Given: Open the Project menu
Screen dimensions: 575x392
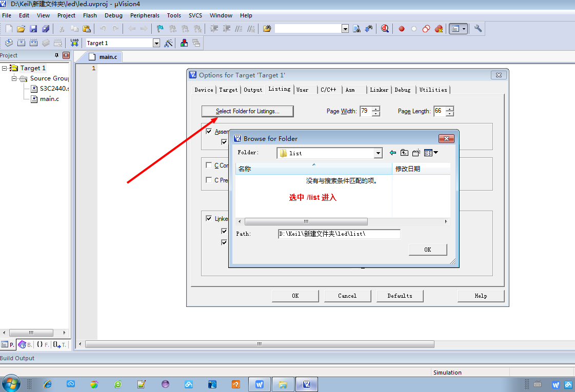Looking at the screenshot, I should point(66,15).
